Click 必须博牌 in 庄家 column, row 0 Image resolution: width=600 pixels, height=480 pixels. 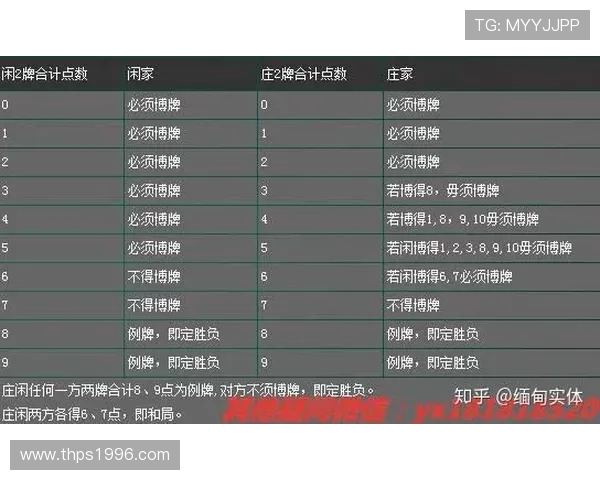click(x=413, y=104)
